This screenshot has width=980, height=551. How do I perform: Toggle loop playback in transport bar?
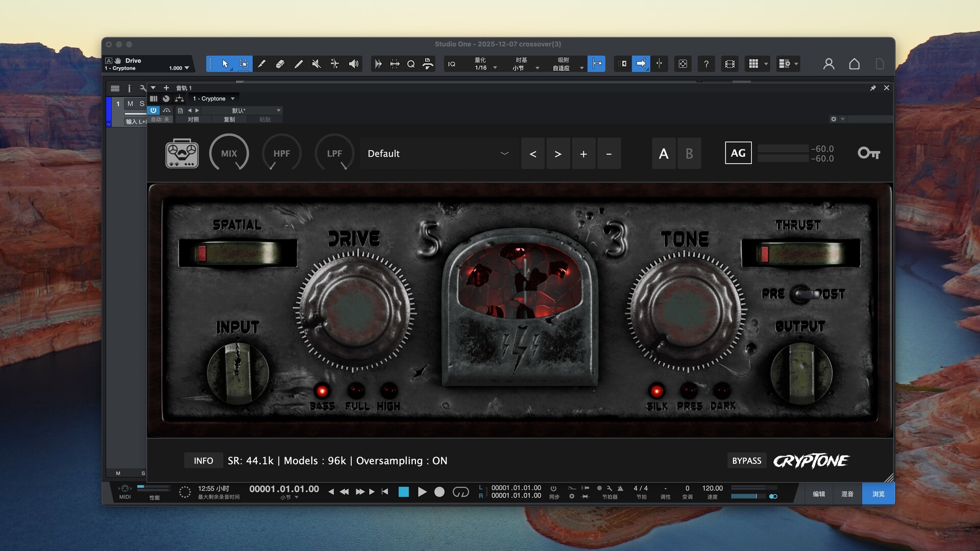(x=460, y=492)
